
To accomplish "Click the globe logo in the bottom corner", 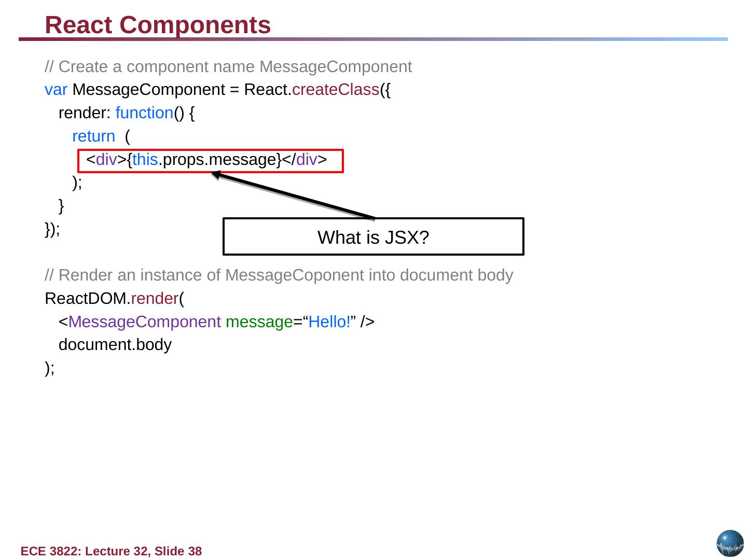I will point(730,543).
